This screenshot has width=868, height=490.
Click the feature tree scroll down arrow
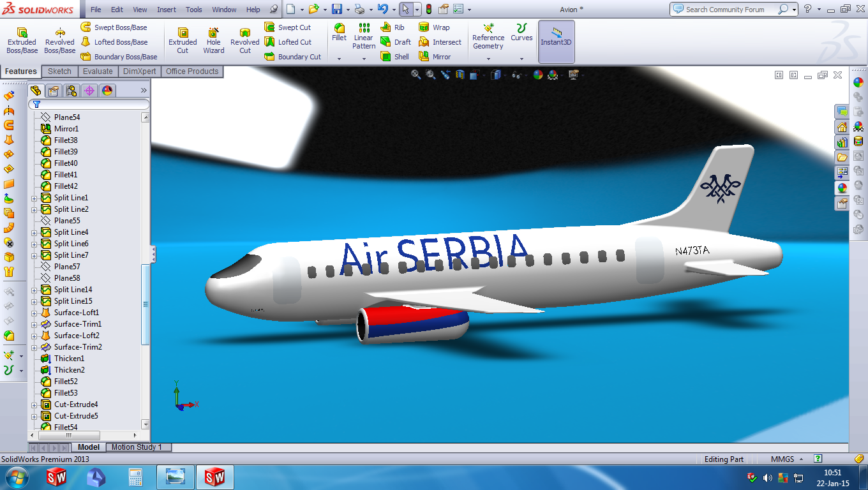(146, 424)
